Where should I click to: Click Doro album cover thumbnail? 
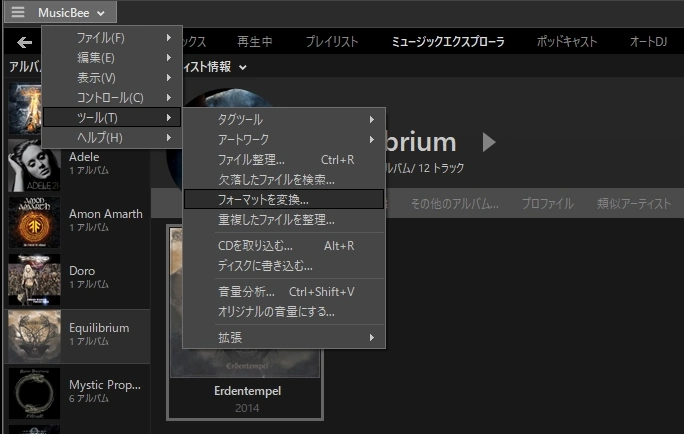point(34,280)
